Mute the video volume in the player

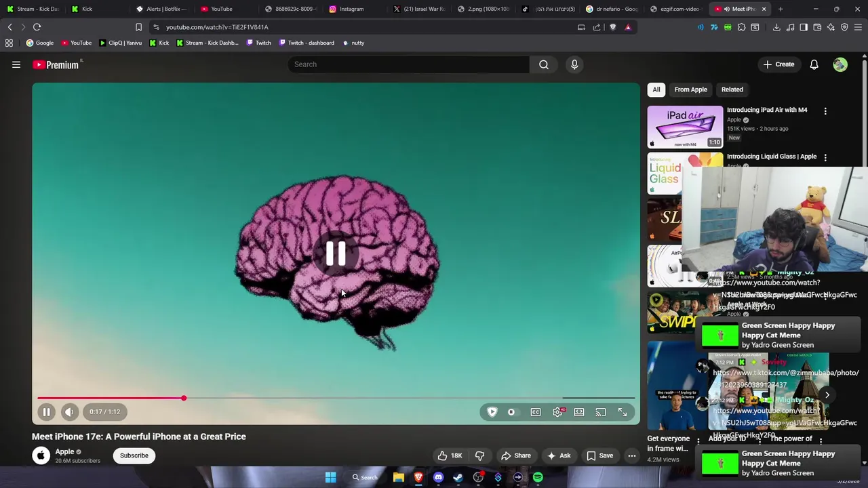[x=69, y=412]
